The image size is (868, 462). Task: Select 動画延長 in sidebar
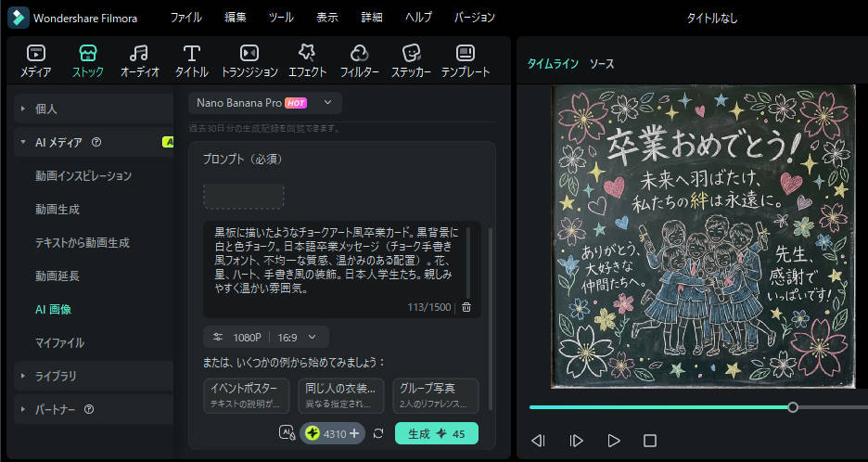coord(57,276)
